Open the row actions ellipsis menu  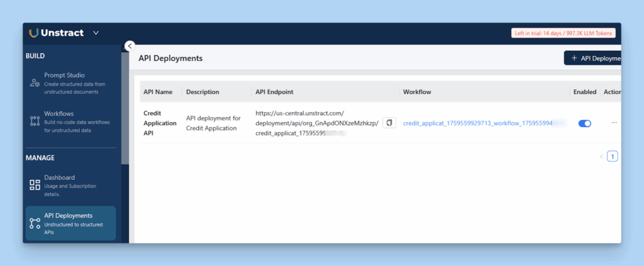pos(614,123)
